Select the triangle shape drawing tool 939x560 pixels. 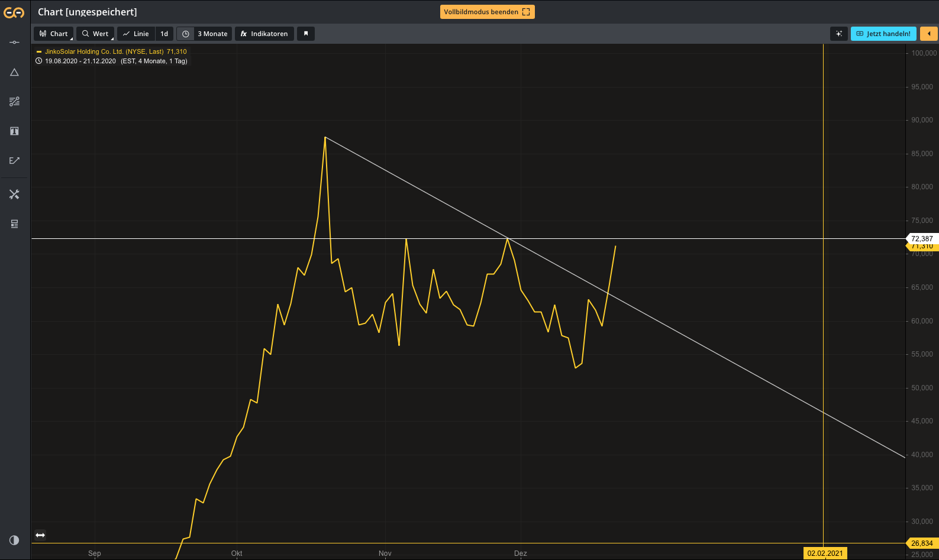[x=14, y=72]
